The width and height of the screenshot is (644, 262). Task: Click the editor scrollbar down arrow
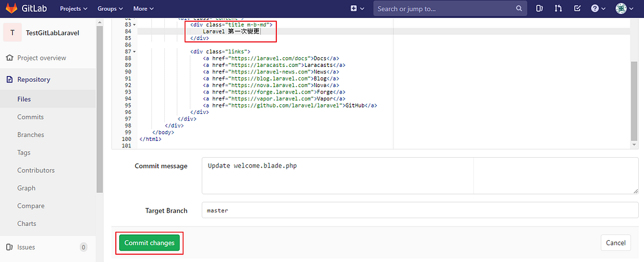click(x=634, y=145)
